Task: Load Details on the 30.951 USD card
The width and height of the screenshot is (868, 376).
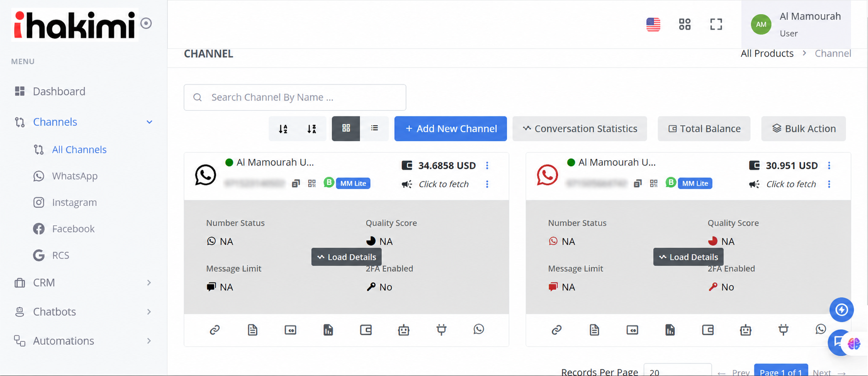Action: (x=688, y=257)
